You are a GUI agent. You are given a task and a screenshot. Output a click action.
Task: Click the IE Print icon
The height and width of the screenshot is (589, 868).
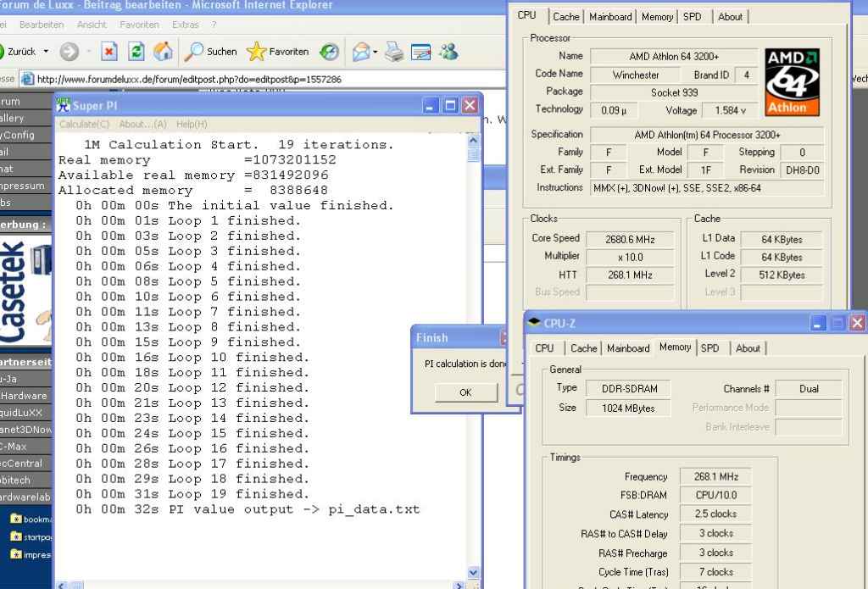click(394, 52)
